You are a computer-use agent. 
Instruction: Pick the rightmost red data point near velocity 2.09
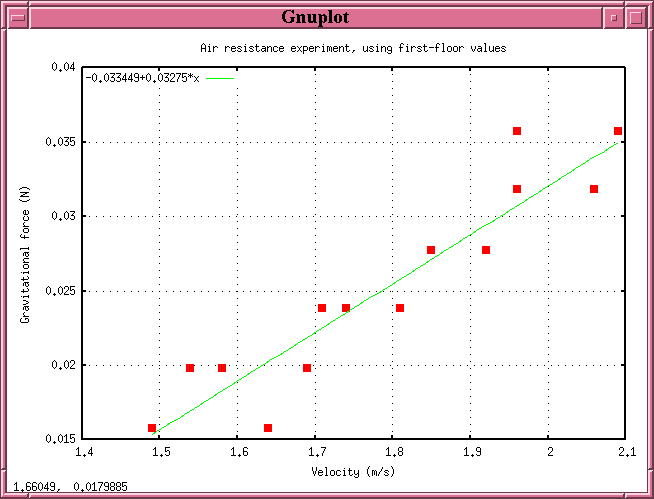[618, 131]
